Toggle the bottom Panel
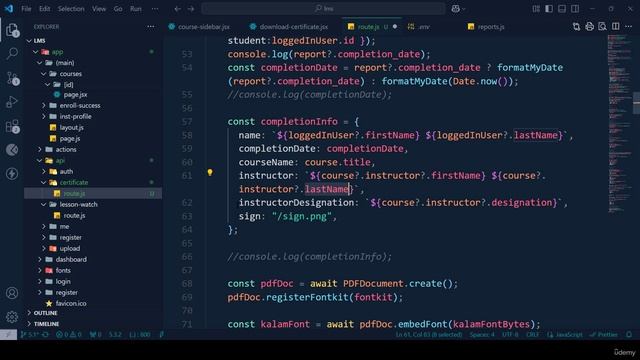 pos(562,9)
